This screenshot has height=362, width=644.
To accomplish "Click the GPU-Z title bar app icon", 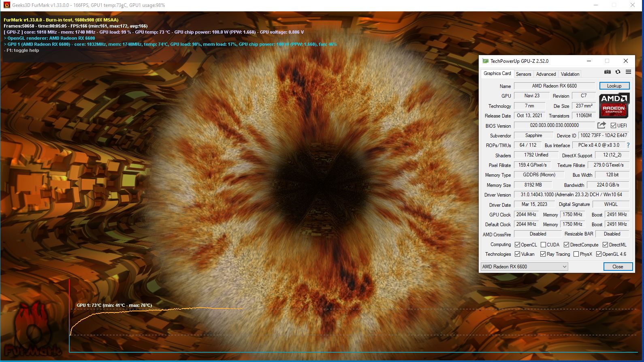I will (x=485, y=61).
